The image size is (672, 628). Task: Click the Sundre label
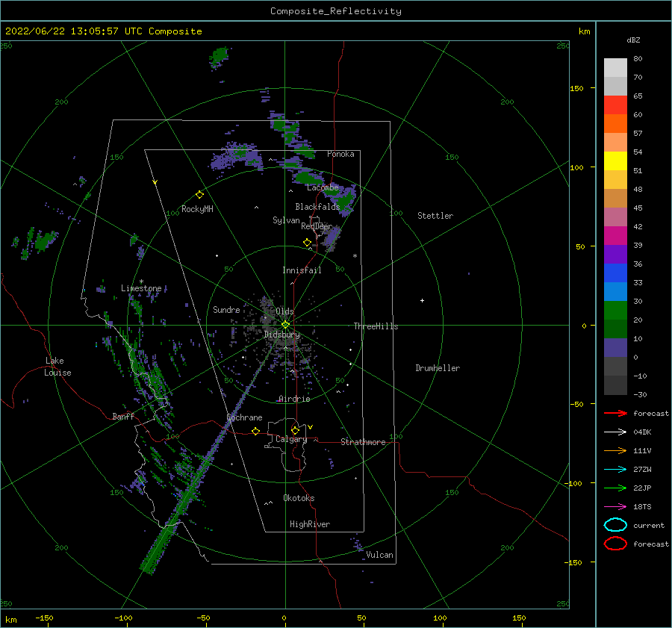coord(226,310)
